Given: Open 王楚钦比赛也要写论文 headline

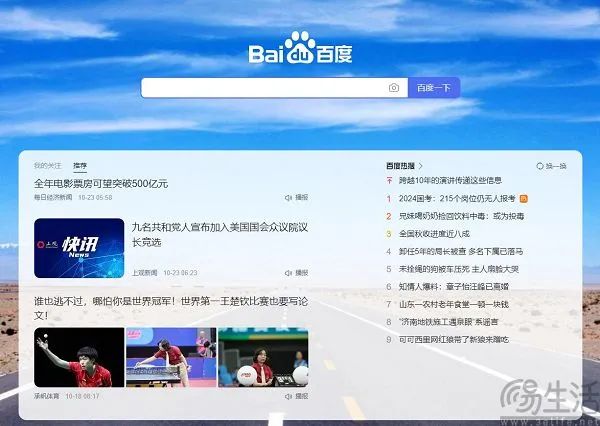Looking at the screenshot, I should pyautogui.click(x=171, y=308).
